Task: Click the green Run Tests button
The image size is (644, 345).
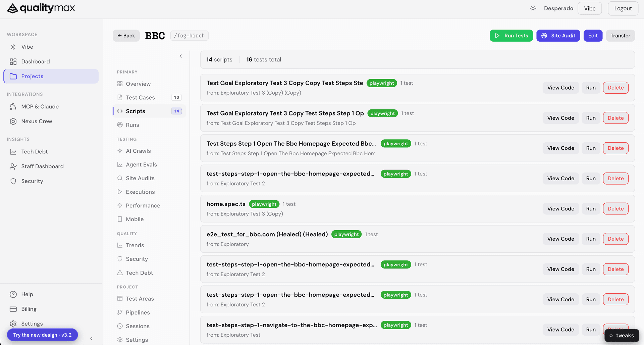Action: (511, 36)
